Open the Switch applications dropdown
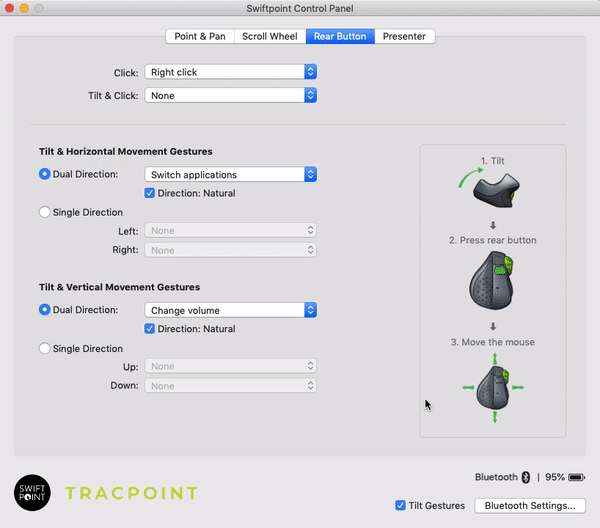 coord(230,174)
